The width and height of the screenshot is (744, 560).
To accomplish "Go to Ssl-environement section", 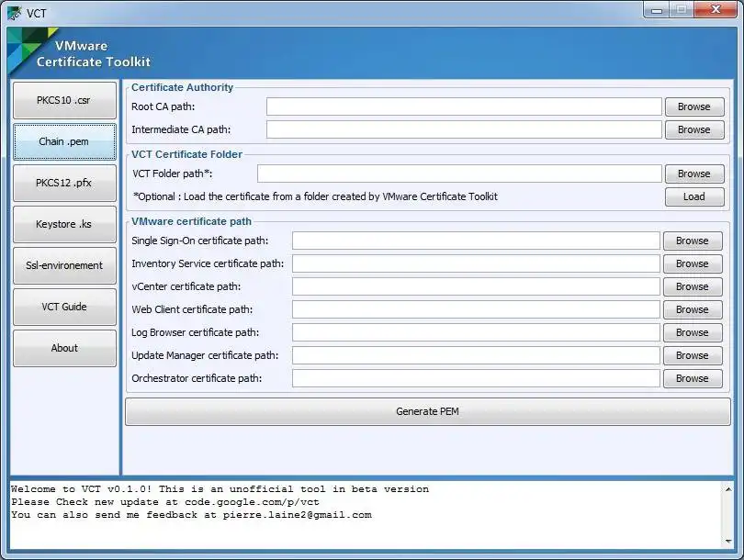I will 64,265.
